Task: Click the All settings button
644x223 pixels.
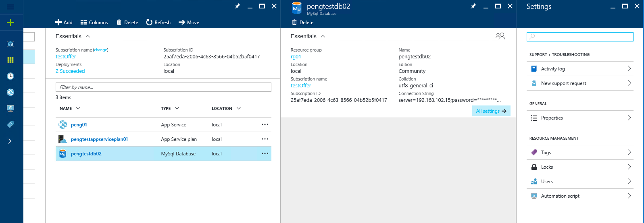Action: (491, 111)
